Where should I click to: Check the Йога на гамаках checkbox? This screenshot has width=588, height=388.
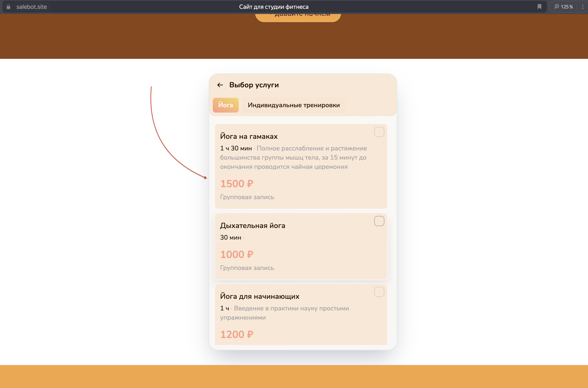[x=379, y=132]
